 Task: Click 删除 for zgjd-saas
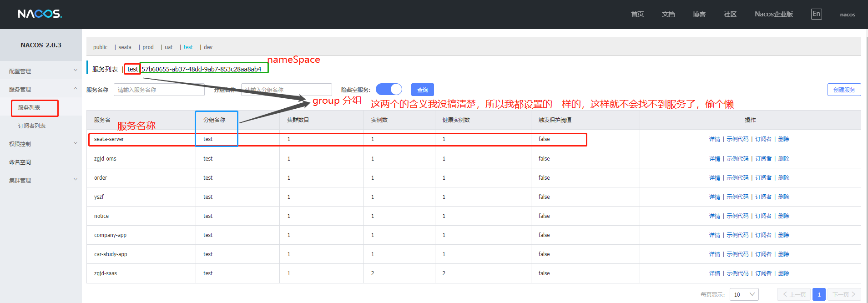tap(783, 273)
